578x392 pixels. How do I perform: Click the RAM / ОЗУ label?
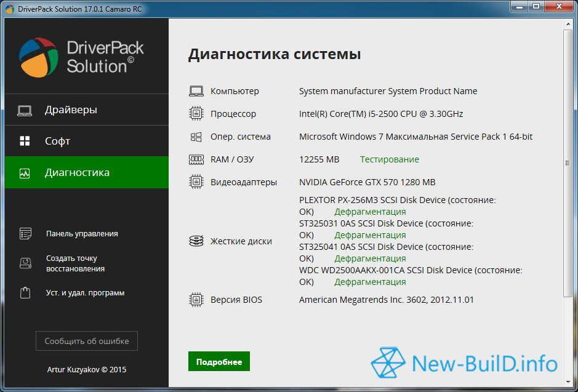pos(232,159)
